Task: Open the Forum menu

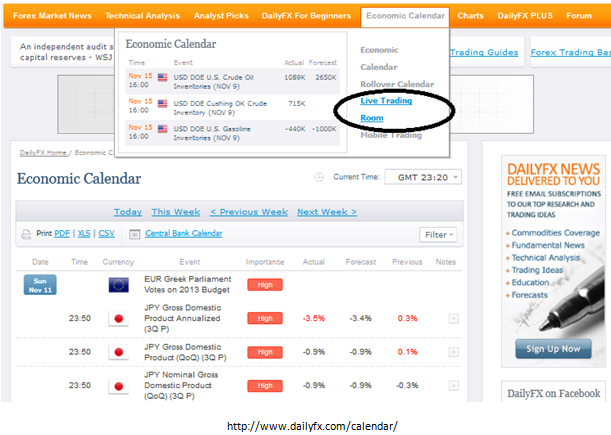Action: [579, 16]
